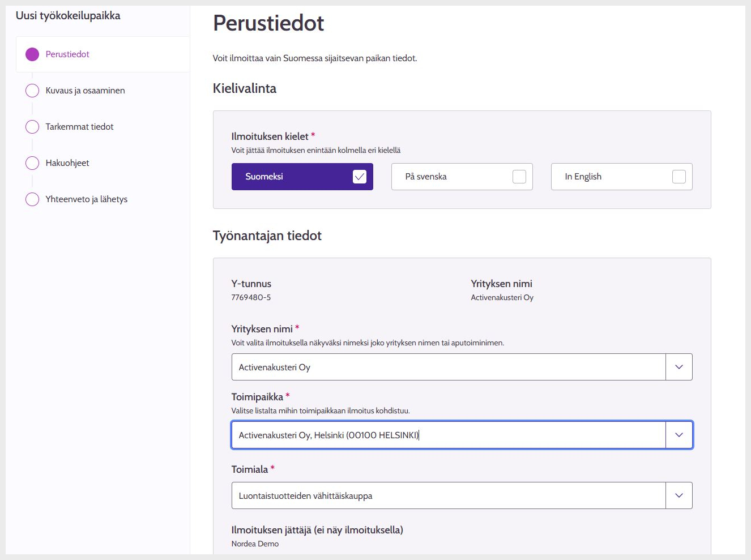
Task: Go to Yhteenveto ja lähetys step
Action: click(x=87, y=199)
